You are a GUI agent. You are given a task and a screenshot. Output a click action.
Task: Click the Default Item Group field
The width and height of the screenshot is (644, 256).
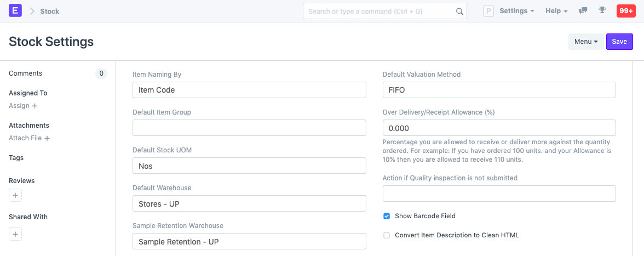click(x=249, y=128)
